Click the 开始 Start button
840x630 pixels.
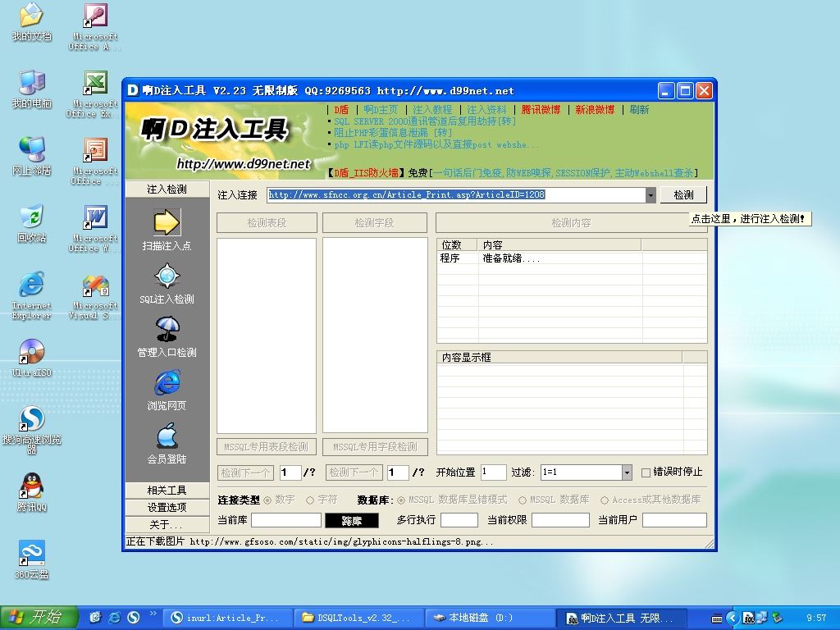coord(39,618)
